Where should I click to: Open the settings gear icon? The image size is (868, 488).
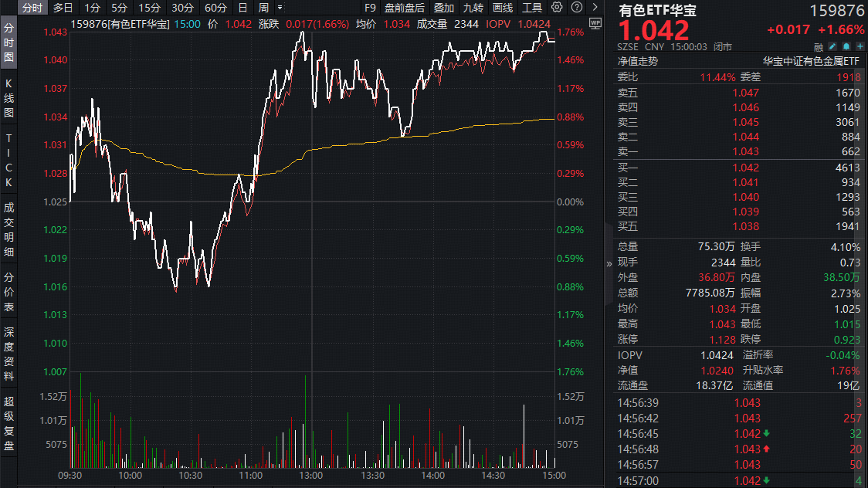pyautogui.click(x=558, y=8)
